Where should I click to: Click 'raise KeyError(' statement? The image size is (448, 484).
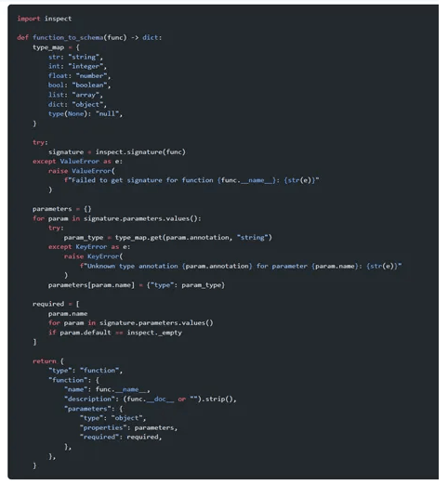93,256
